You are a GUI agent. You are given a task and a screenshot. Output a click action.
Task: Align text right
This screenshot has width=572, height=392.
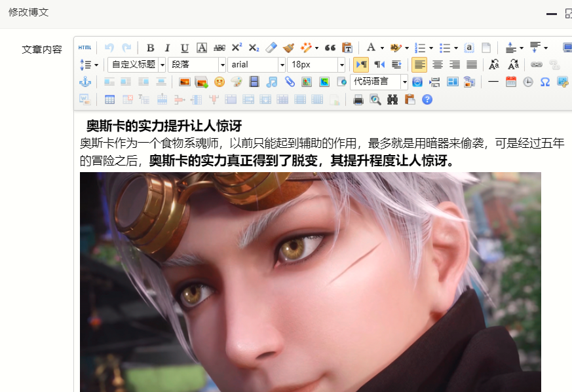455,65
